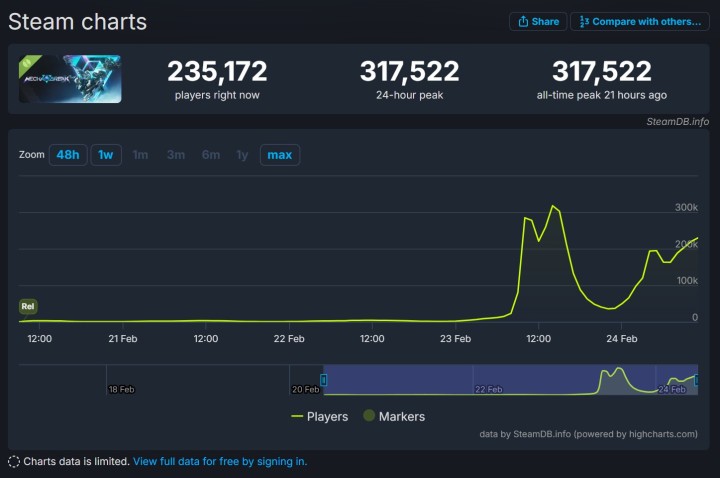Screen dimensions: 720x478
Task: Click the loading spinner icon beside Charts data
Action: pyautogui.click(x=14, y=461)
